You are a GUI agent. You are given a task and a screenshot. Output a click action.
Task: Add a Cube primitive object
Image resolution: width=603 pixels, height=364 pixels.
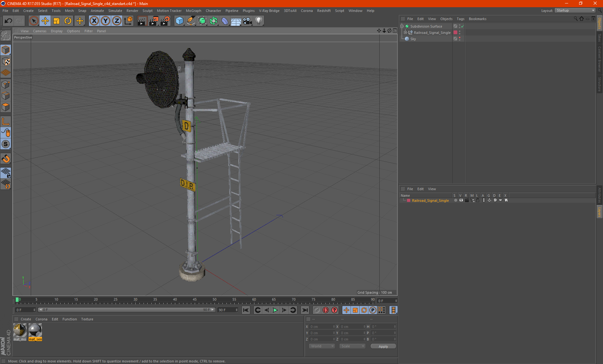(179, 21)
